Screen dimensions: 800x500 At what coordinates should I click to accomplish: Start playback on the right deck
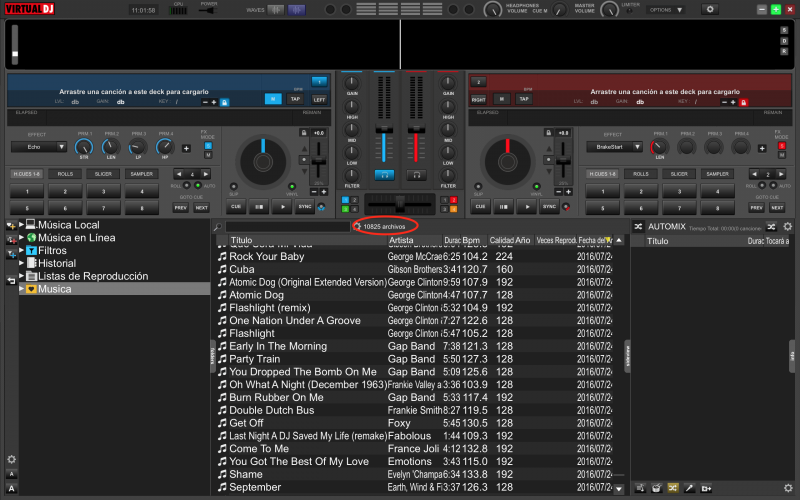[527, 207]
